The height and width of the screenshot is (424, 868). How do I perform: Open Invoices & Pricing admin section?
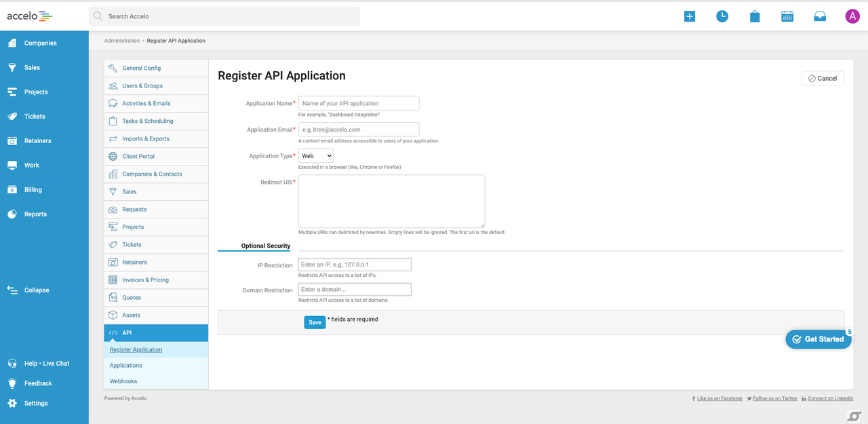(x=156, y=280)
